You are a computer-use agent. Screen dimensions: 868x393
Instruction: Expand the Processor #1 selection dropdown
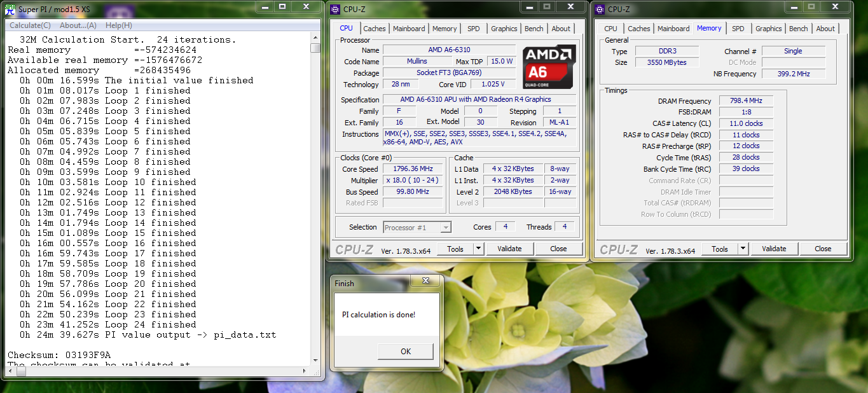pos(446,227)
